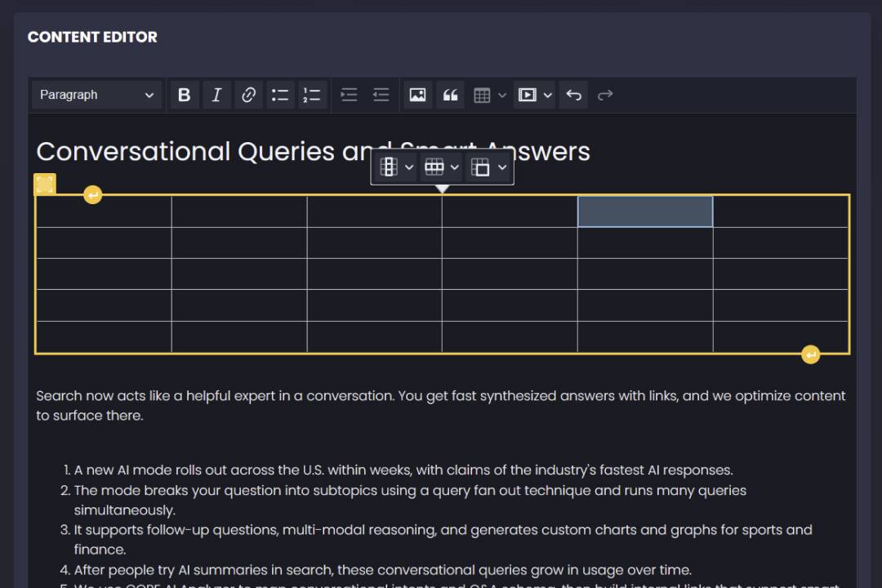This screenshot has height=588, width=882.
Task: Toggle a numbered list
Action: pos(312,95)
